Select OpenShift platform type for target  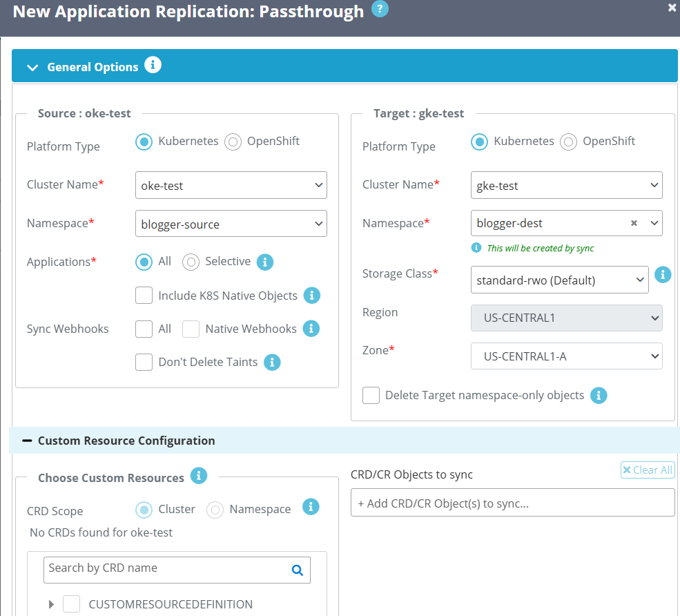click(569, 142)
